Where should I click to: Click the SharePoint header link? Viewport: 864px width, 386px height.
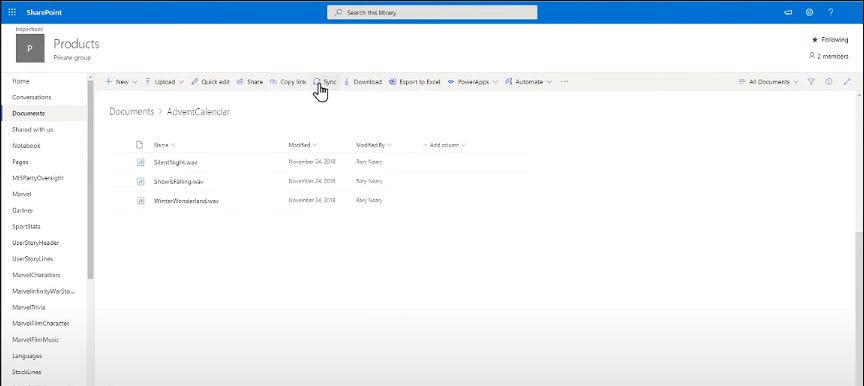tap(44, 12)
